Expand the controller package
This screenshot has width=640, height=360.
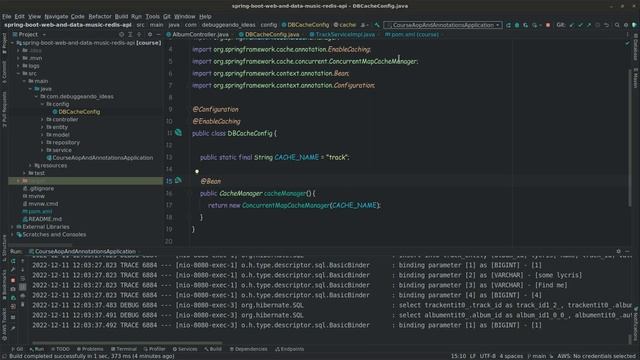coord(42,120)
